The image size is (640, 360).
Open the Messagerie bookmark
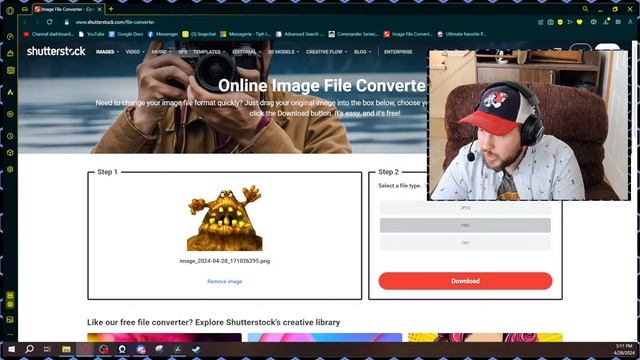[x=245, y=34]
